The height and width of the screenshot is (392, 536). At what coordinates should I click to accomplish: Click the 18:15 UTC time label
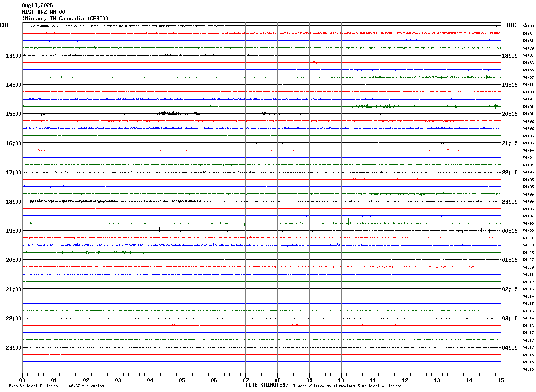pyautogui.click(x=509, y=56)
